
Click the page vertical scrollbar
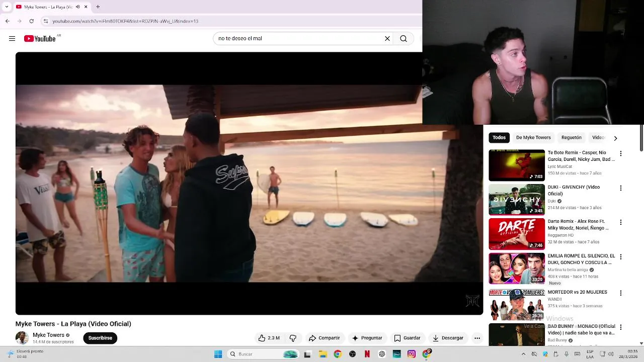[641, 138]
